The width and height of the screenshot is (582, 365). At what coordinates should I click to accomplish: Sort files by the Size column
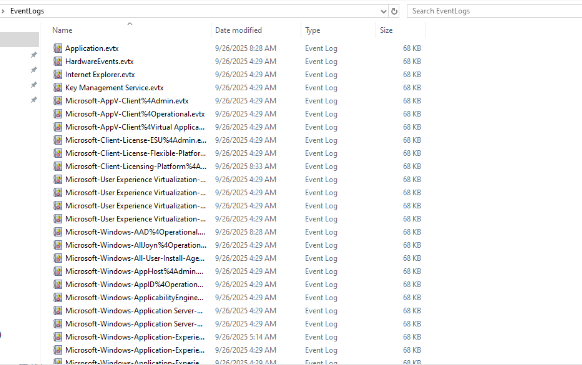pos(386,30)
